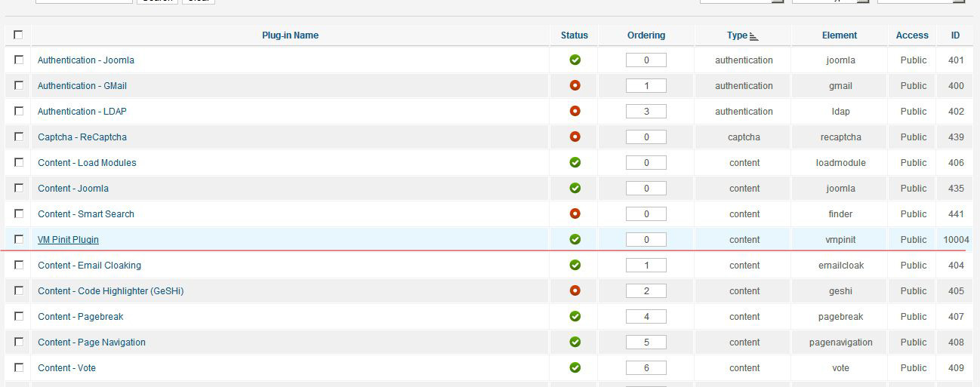This screenshot has width=980, height=387.
Task: Check the Authentication - LDAP row checkbox
Action: [x=19, y=111]
